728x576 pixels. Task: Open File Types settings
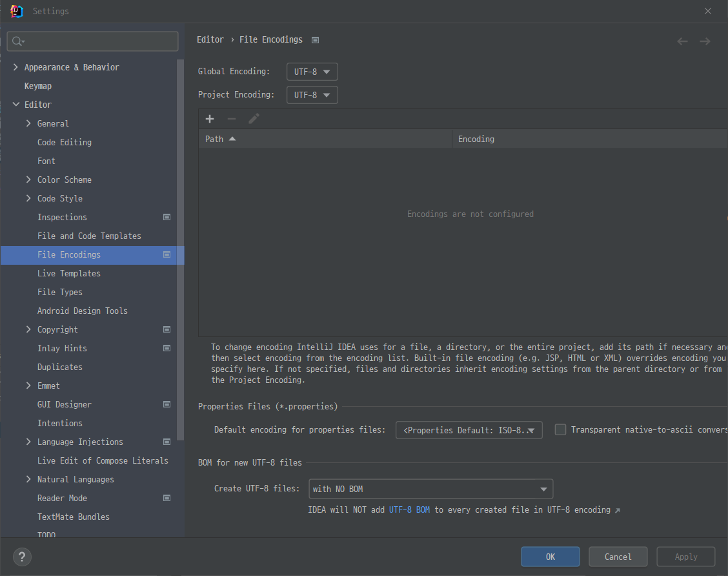tap(60, 292)
